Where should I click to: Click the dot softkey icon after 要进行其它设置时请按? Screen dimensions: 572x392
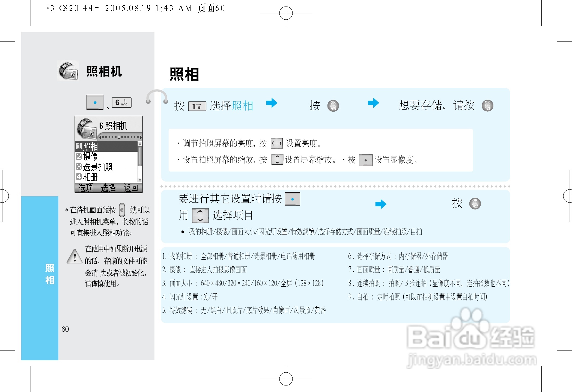(x=292, y=199)
